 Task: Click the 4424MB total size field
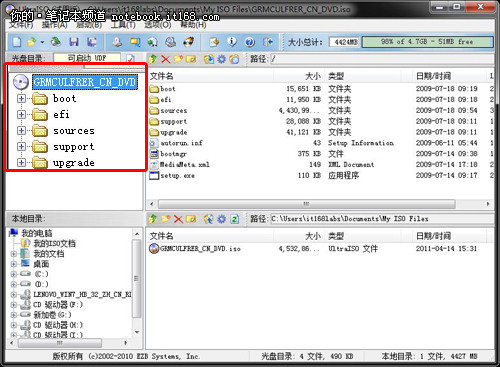coord(344,42)
